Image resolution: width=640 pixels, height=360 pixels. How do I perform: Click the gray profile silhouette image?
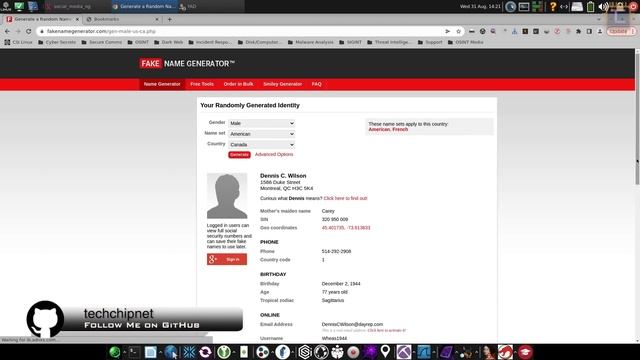point(227,196)
